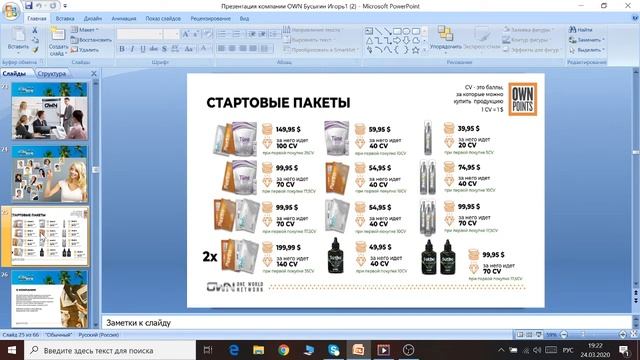Image resolution: width=640 pixels, height=360 pixels.
Task: Click the Copy icon below Cut
Action: click(35, 40)
